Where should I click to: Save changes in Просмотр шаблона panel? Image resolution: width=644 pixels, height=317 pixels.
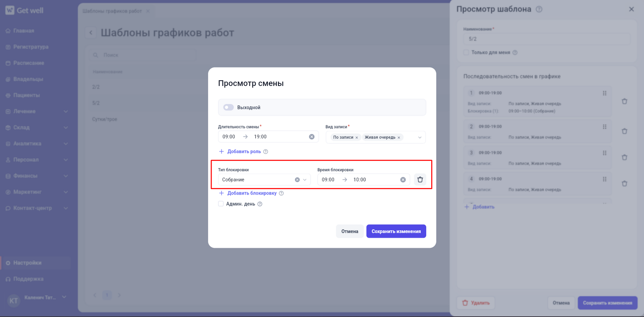click(x=608, y=303)
